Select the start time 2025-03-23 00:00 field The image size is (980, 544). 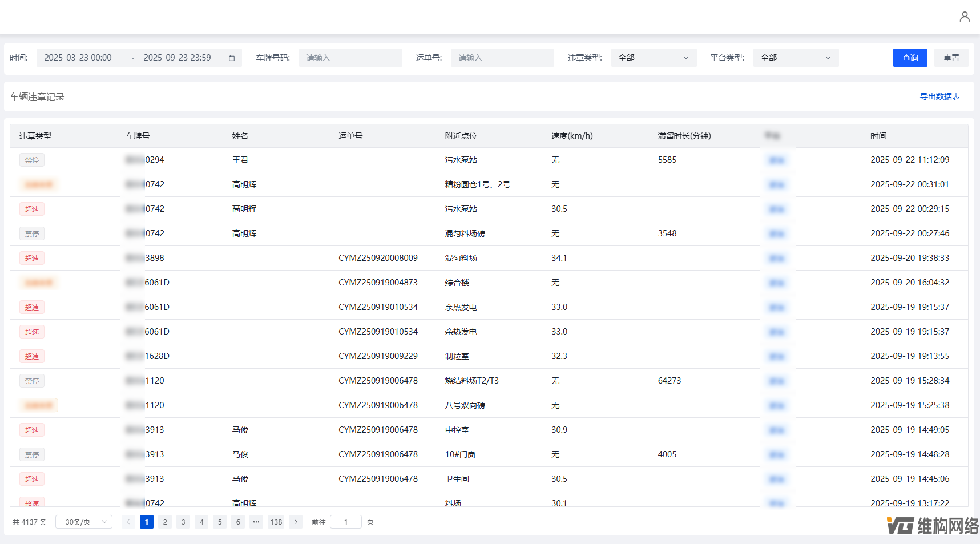[78, 58]
